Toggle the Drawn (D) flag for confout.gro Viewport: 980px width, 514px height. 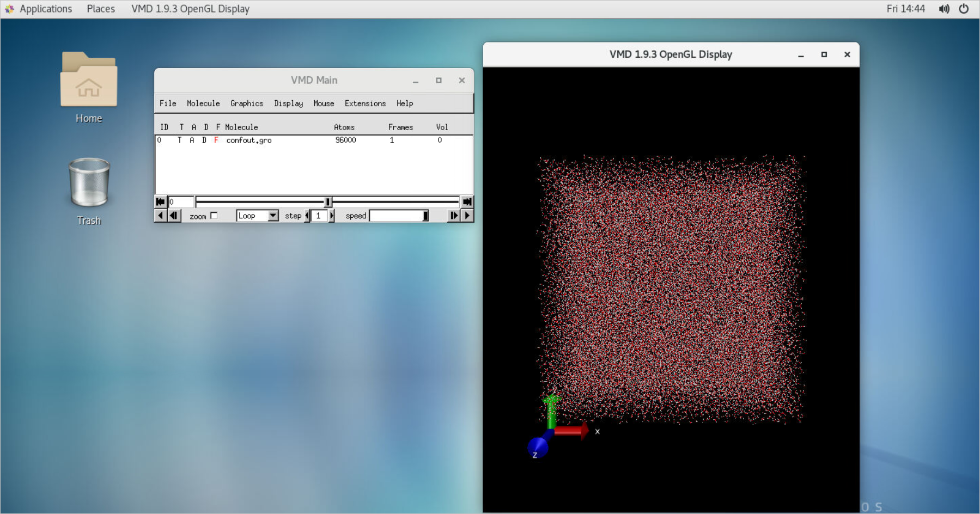coord(204,140)
